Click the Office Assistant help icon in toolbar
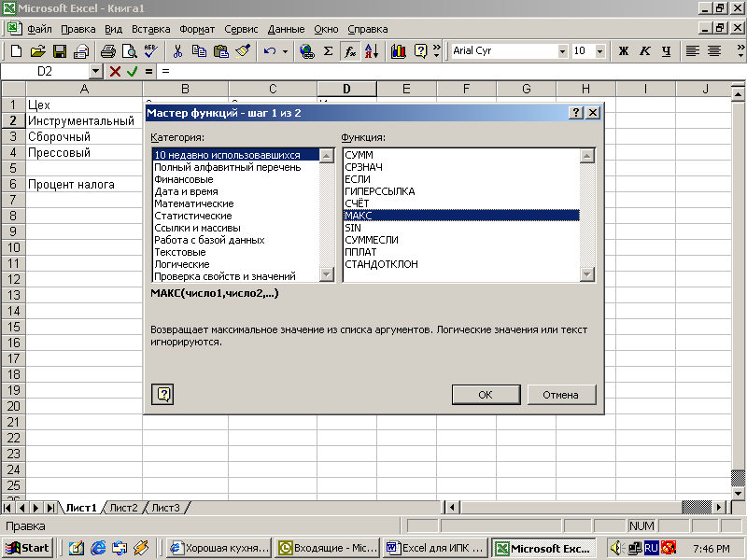 click(421, 51)
